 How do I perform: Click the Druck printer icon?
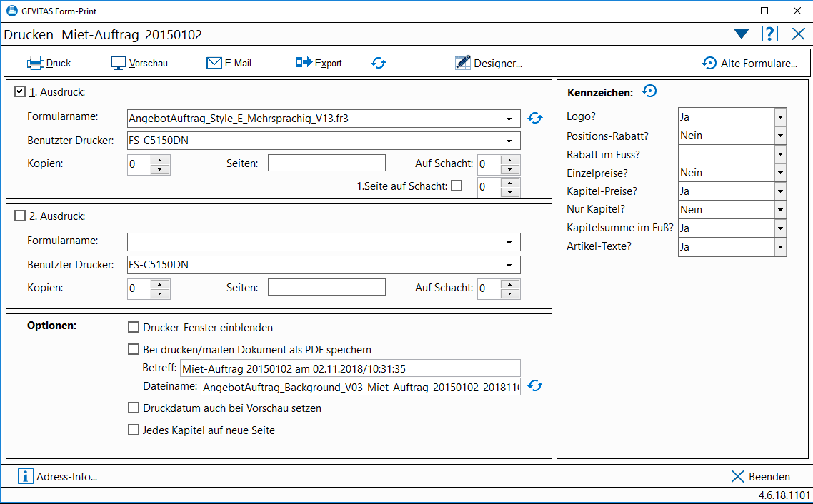click(36, 64)
